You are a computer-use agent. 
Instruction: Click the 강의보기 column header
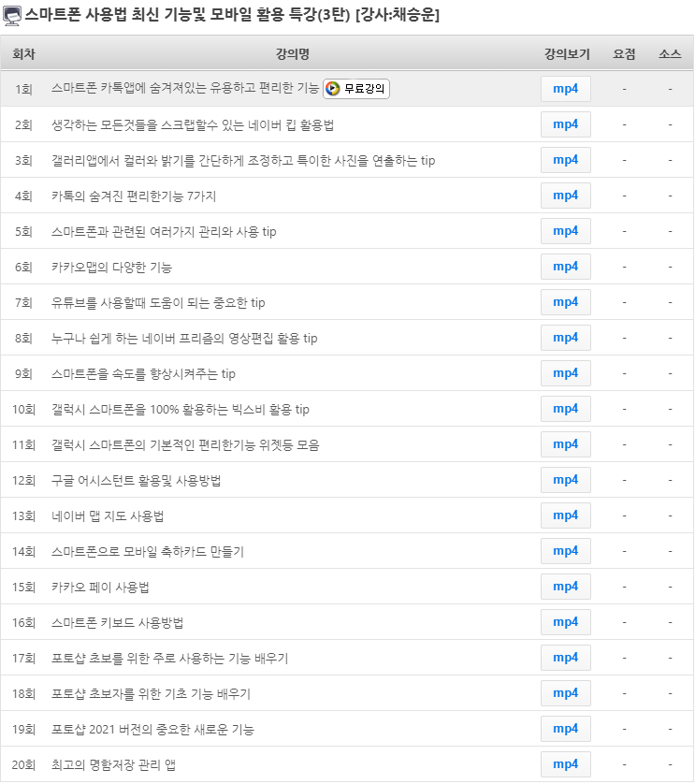tap(567, 53)
